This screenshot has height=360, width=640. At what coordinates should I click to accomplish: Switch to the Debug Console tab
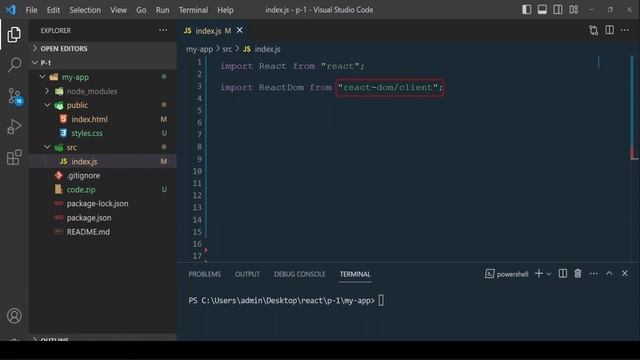(300, 274)
